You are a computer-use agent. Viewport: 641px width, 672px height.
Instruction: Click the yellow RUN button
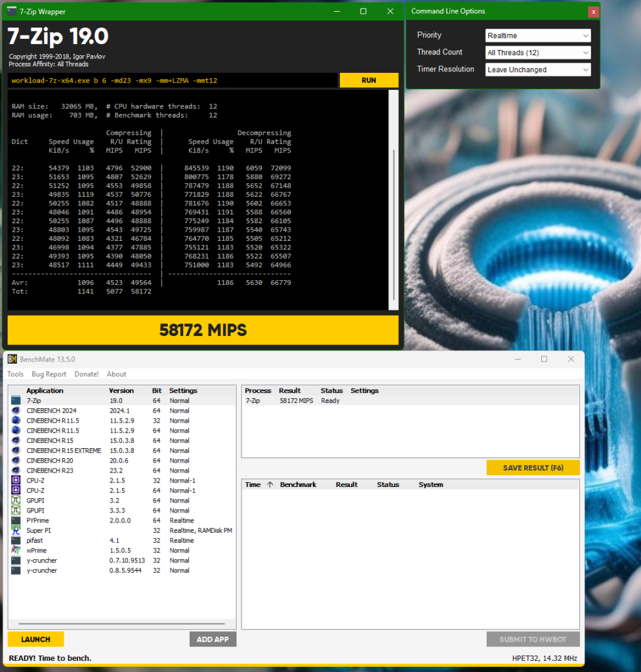click(x=369, y=80)
